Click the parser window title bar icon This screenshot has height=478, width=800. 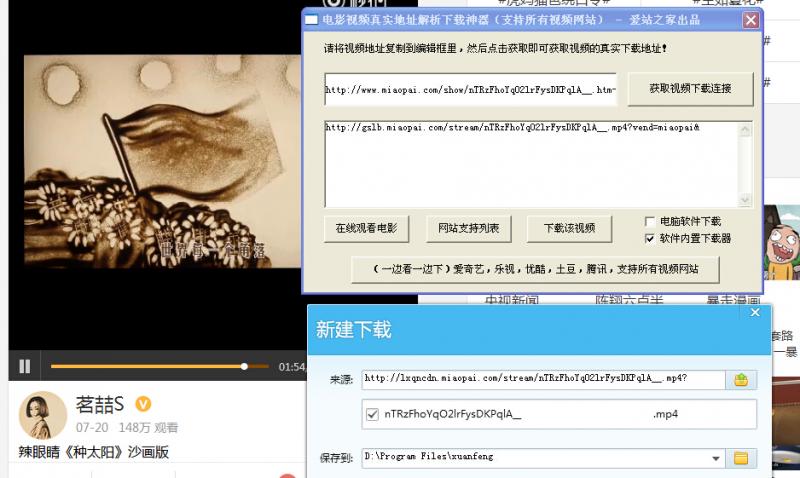(311, 20)
